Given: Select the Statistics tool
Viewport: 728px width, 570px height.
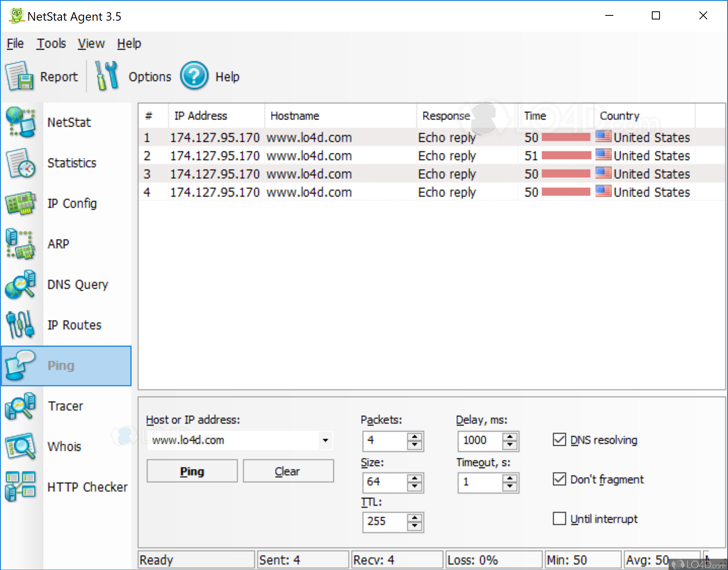Looking at the screenshot, I should pos(71,163).
